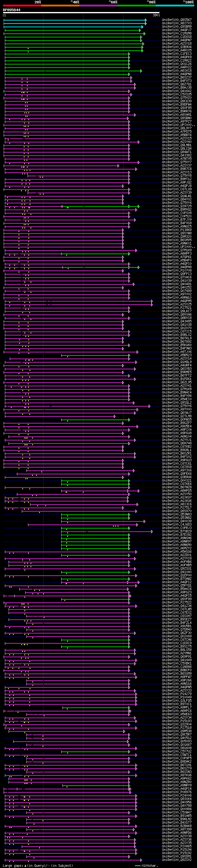The height and width of the screenshot is (868, 197).
Task: Select the UniRef100_A9XAM1 label
Action: (177, 115)
